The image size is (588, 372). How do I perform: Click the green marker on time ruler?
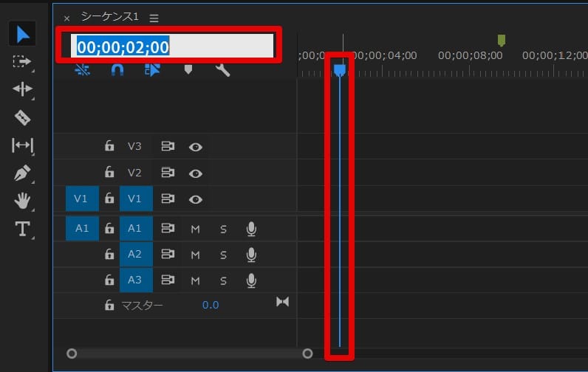point(502,40)
